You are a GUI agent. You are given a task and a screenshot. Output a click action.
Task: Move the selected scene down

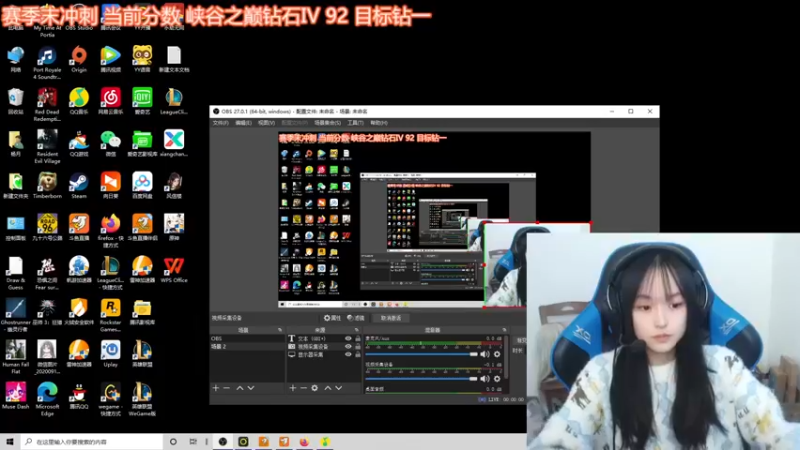click(251, 388)
